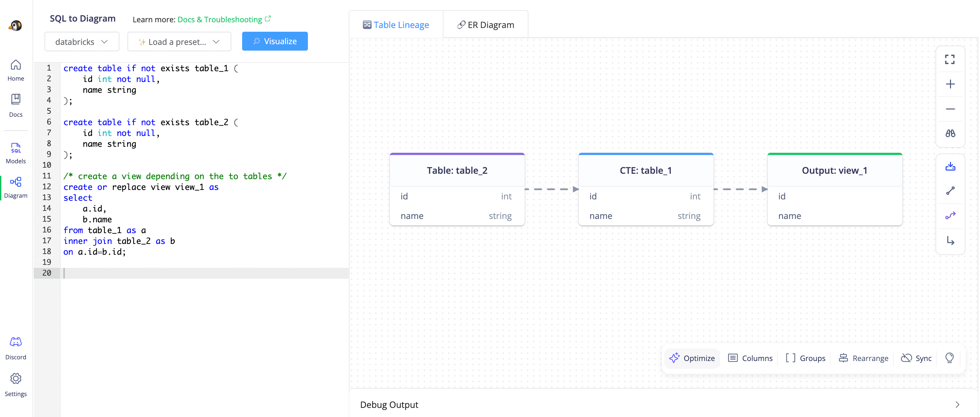Select the step edge arrow icon
Image resolution: width=980 pixels, height=417 pixels.
tap(950, 241)
